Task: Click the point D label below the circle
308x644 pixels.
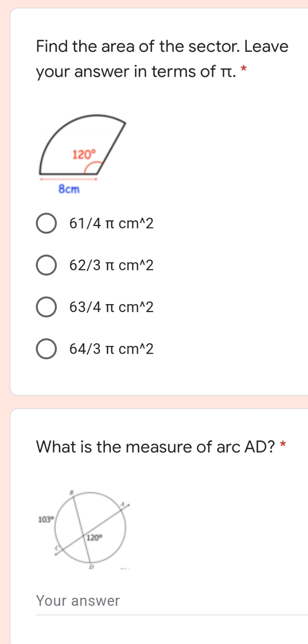Action: (90, 568)
